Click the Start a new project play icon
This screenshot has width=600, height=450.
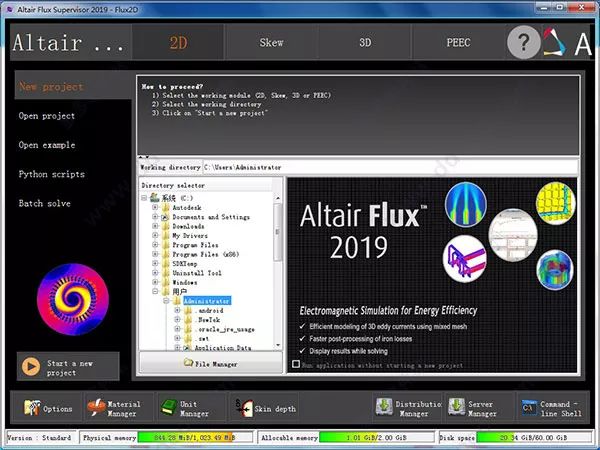click(x=31, y=367)
